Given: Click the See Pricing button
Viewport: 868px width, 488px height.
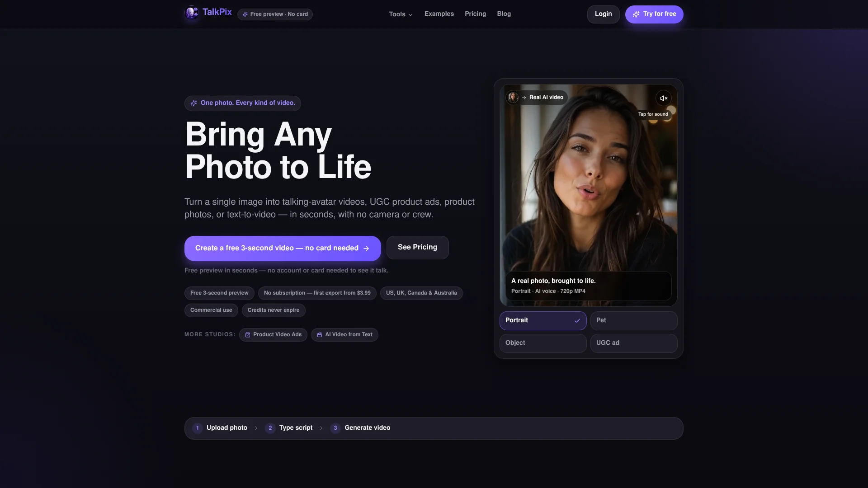Looking at the screenshot, I should [x=417, y=247].
